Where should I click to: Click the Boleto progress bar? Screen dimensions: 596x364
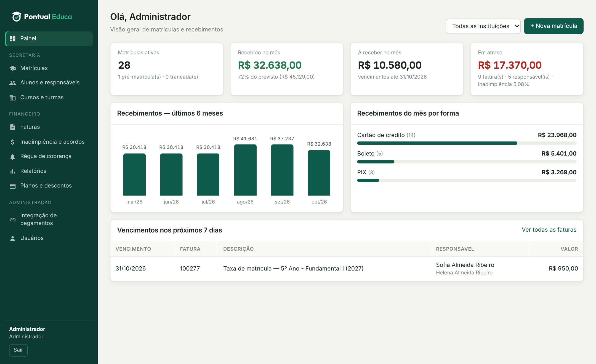click(467, 162)
